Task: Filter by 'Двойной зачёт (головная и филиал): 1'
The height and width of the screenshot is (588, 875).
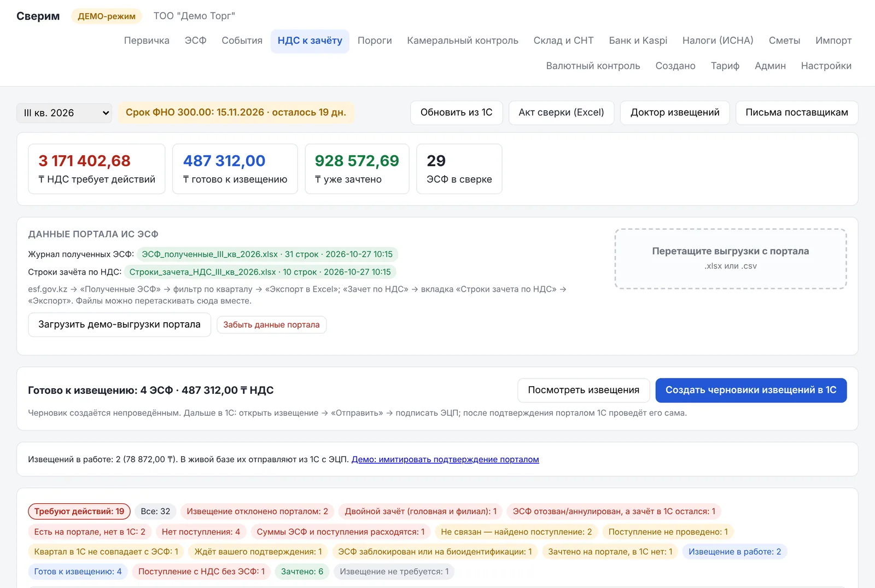Action: click(421, 511)
